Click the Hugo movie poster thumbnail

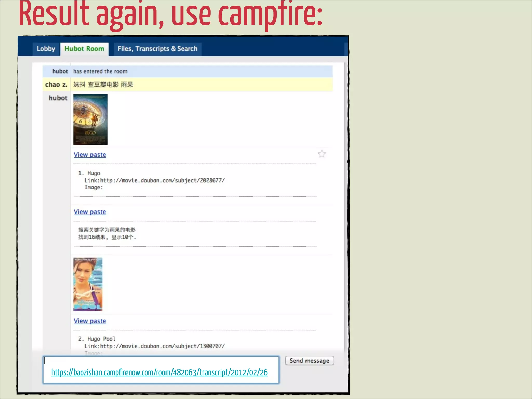click(x=90, y=119)
